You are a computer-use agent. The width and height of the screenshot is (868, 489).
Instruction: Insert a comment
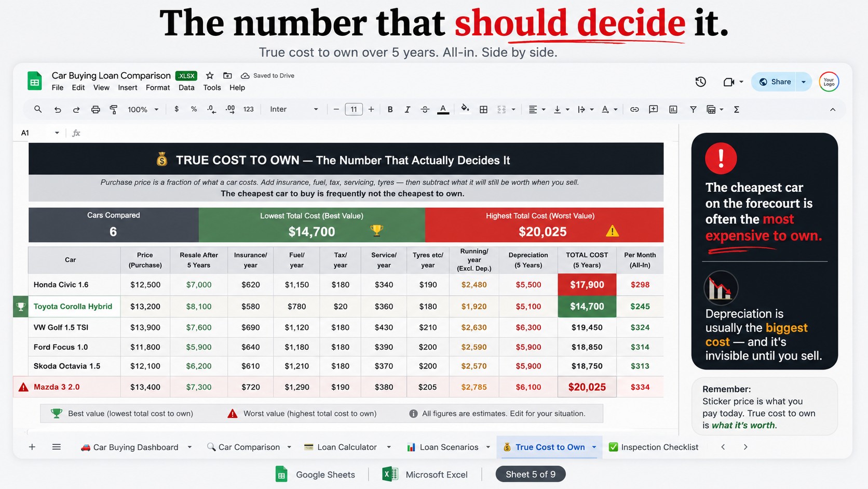654,110
